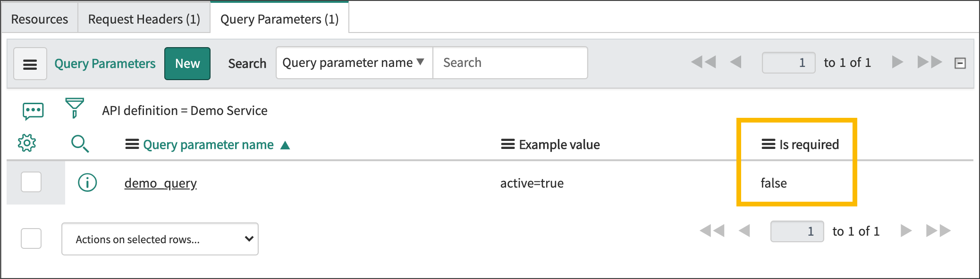The height and width of the screenshot is (279, 980).
Task: Open the list title menu hamburger icon
Action: [30, 63]
